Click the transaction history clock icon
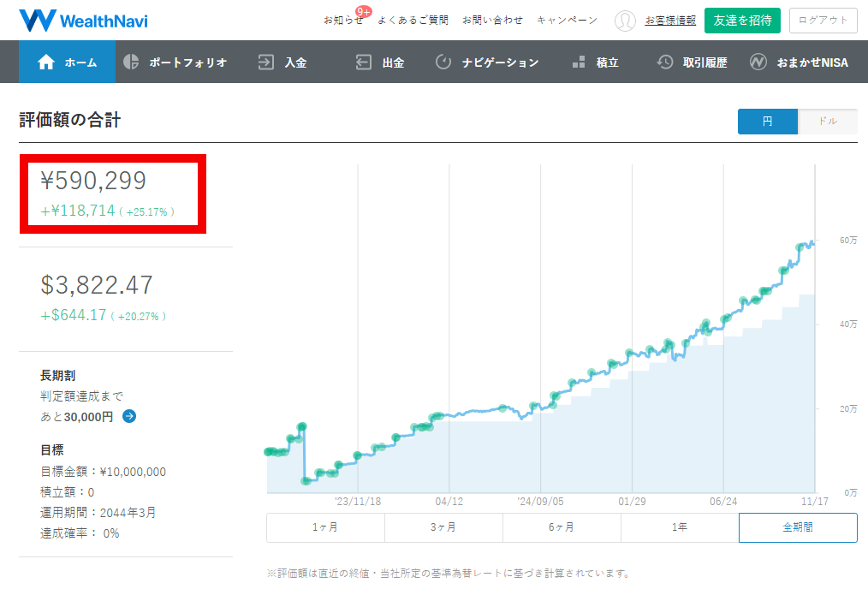The width and height of the screenshot is (868, 595). pos(665,62)
